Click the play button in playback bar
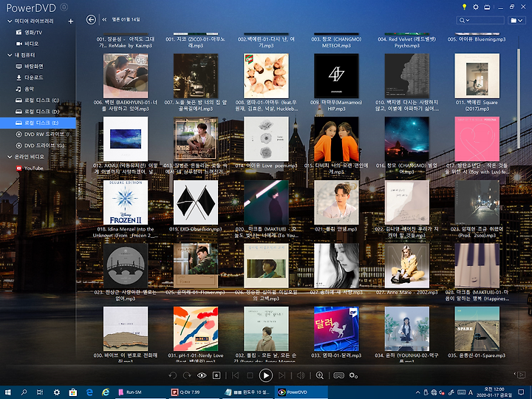532x399 pixels. [266, 375]
